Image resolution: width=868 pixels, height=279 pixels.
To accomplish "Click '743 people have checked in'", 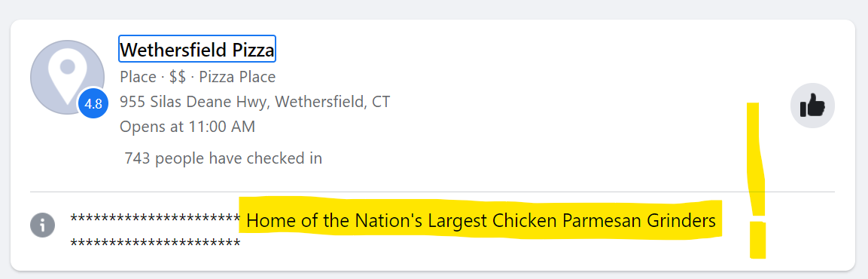I will 223,158.
